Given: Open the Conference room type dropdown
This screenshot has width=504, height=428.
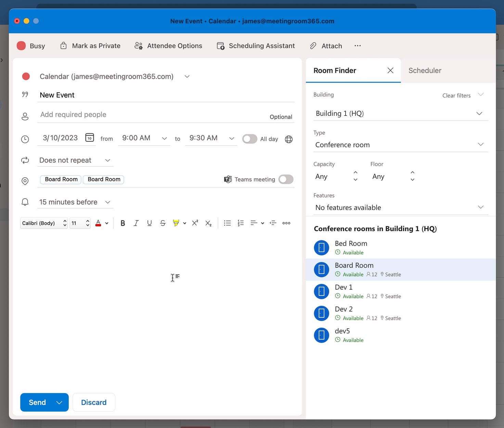Looking at the screenshot, I should (401, 145).
